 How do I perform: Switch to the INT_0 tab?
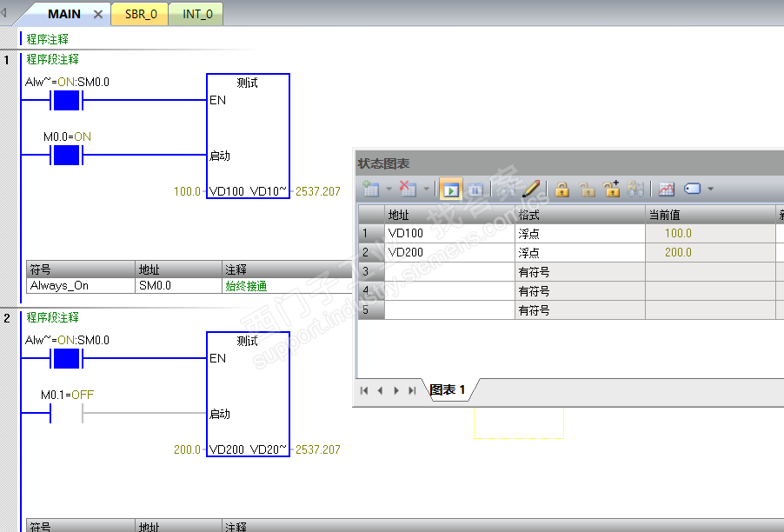coord(197,14)
